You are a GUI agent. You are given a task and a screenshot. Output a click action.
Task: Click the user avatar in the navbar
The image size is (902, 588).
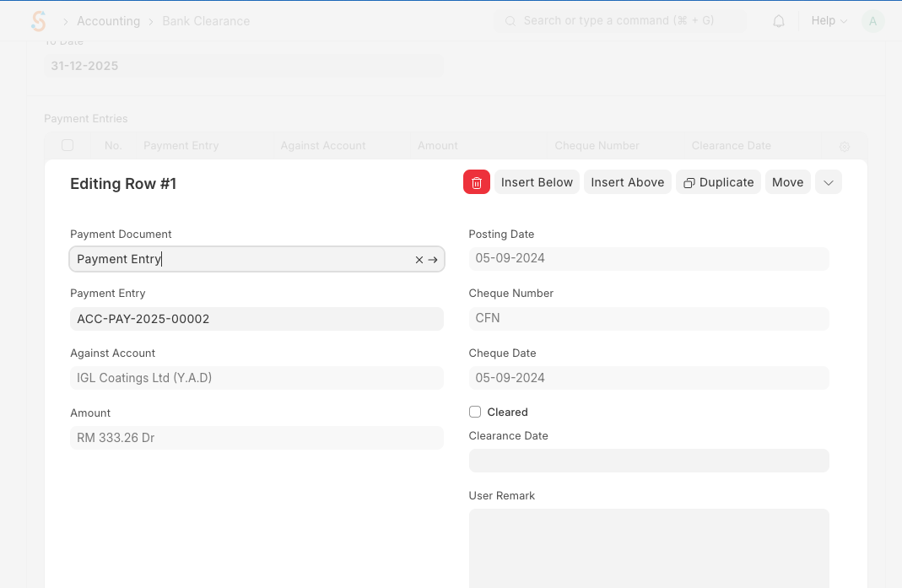(872, 21)
